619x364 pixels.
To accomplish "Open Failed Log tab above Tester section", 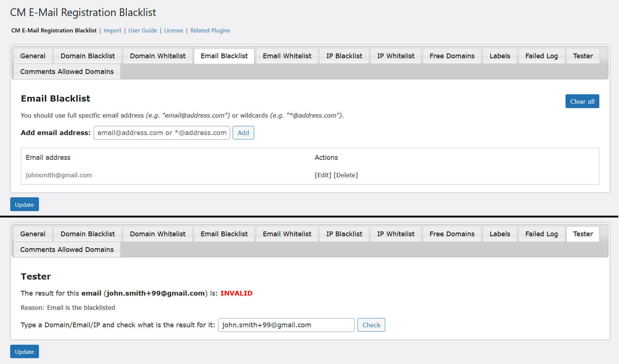I will point(541,234).
